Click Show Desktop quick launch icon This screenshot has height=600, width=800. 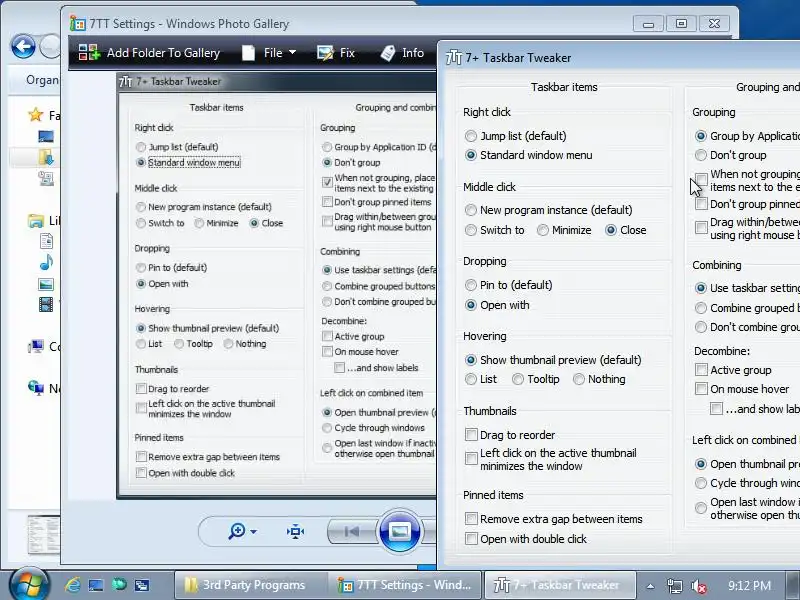[x=96, y=585]
